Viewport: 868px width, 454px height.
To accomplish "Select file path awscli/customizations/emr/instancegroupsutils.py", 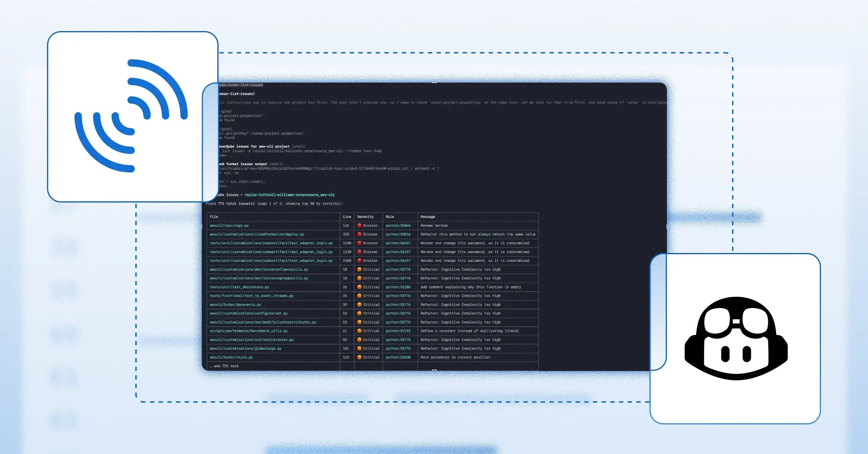I will [x=259, y=278].
